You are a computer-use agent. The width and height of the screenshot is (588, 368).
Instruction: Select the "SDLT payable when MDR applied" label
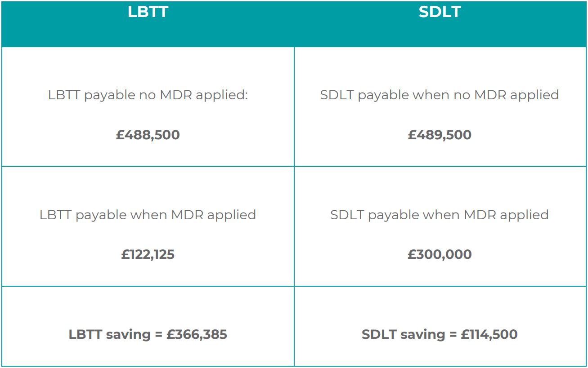click(x=440, y=215)
